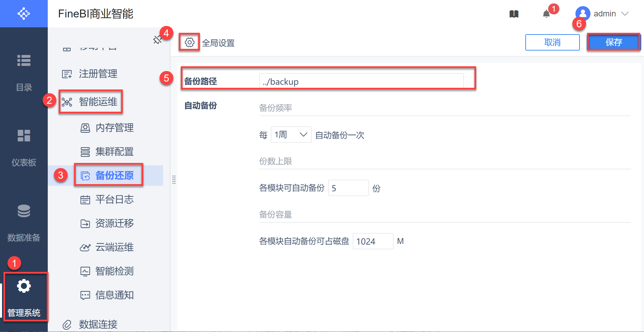The width and height of the screenshot is (644, 332).
Task: Click the global settings gear icon
Action: coord(189,42)
